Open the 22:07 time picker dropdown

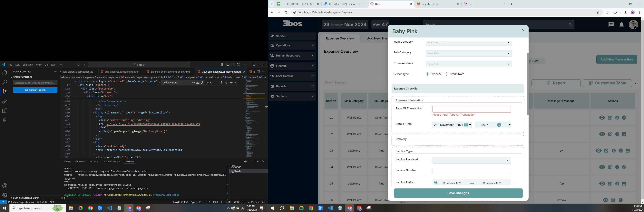point(493,125)
